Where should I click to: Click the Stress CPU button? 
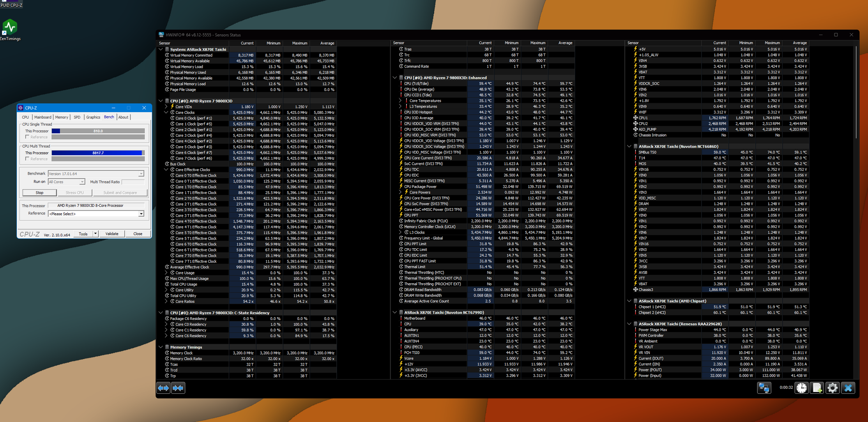click(75, 193)
